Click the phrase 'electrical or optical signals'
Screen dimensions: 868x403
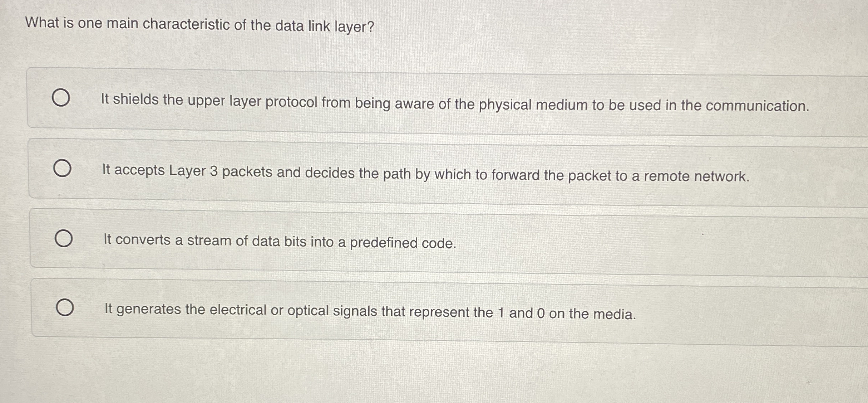(x=297, y=310)
